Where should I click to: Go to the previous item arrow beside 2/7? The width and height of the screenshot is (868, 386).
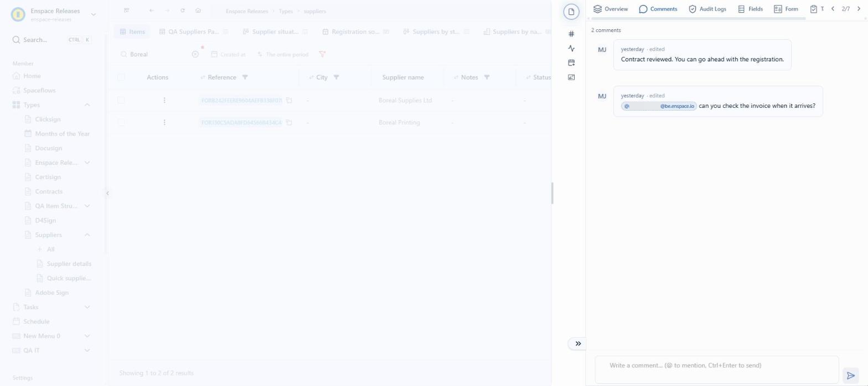(x=833, y=9)
